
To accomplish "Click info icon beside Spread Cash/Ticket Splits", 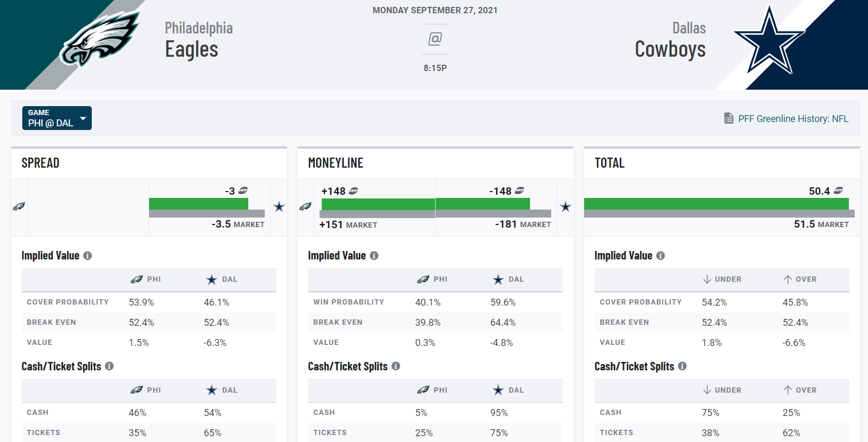I will click(x=109, y=366).
